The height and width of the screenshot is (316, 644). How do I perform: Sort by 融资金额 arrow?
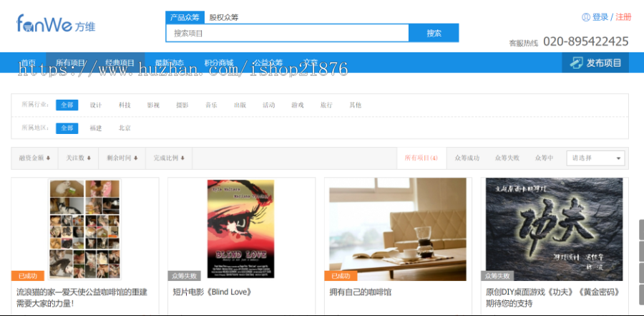click(x=48, y=158)
